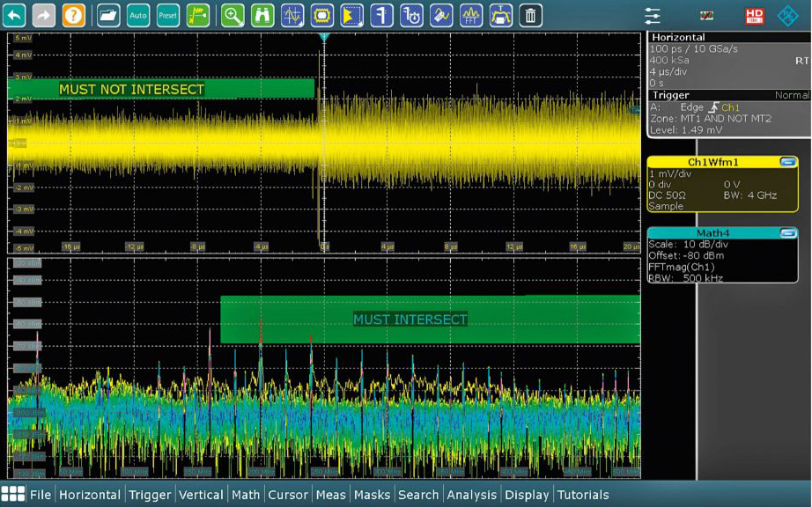This screenshot has width=812, height=507.
Task: Minimize the Math4 signal box
Action: [787, 232]
